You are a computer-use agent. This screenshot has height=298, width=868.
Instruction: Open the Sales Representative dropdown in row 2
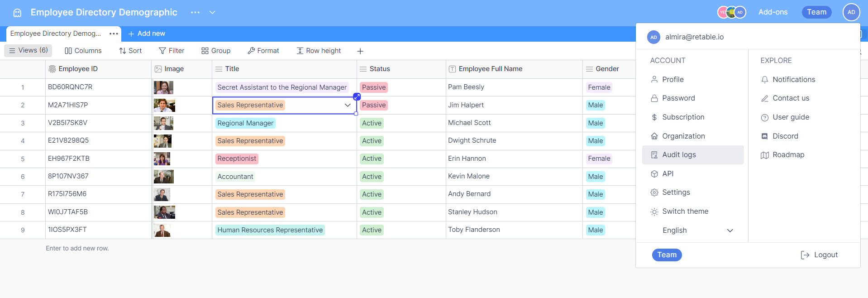[347, 105]
